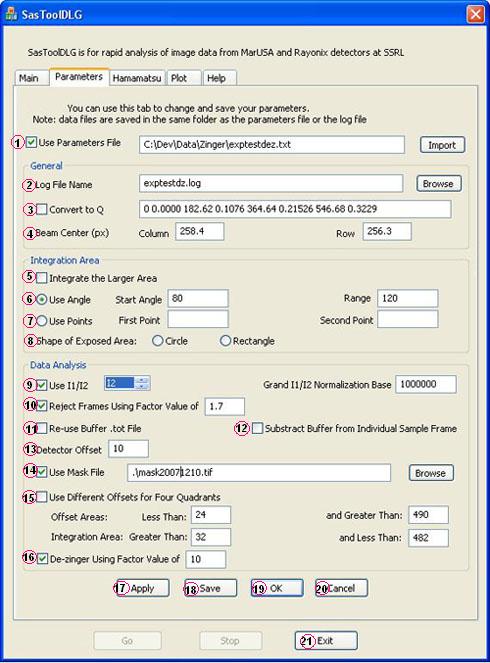This screenshot has width=490, height=663.
Task: Click Import for the parameters file
Action: tap(442, 145)
